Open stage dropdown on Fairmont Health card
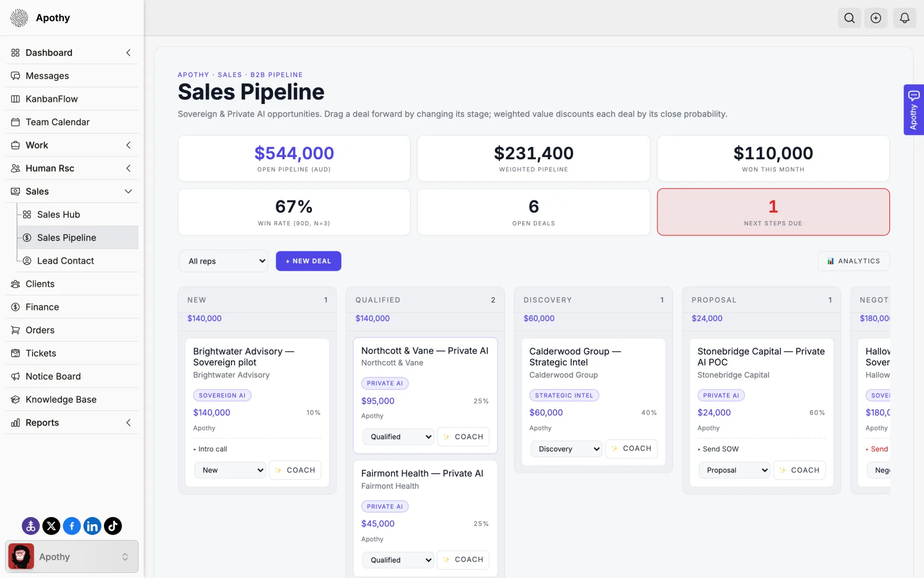The image size is (924, 578). click(398, 560)
